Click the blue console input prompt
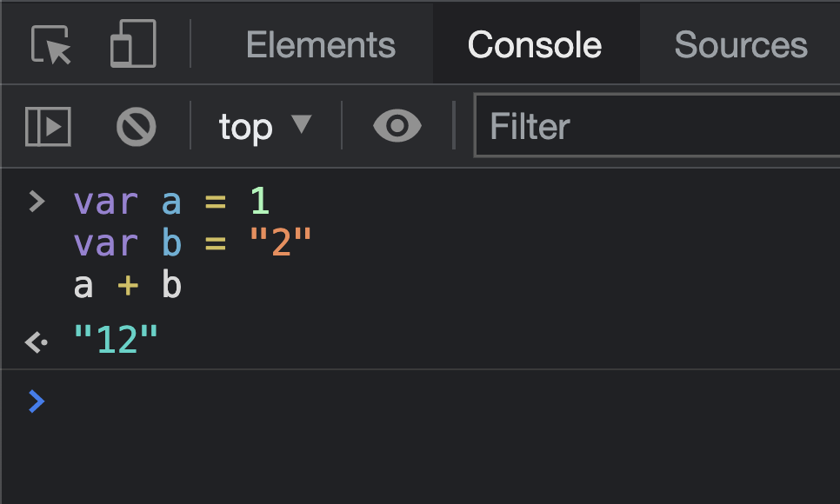The image size is (840, 504). point(35,401)
